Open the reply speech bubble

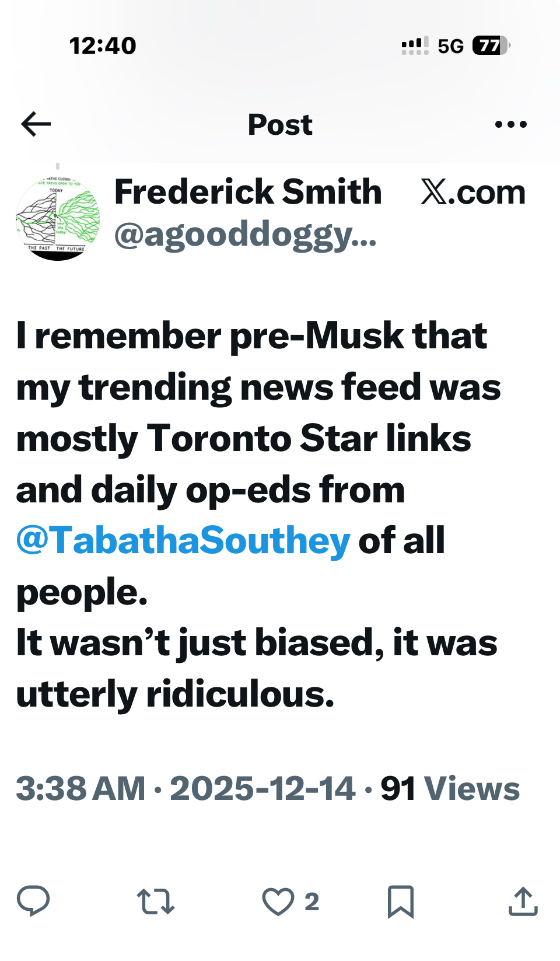tap(33, 901)
